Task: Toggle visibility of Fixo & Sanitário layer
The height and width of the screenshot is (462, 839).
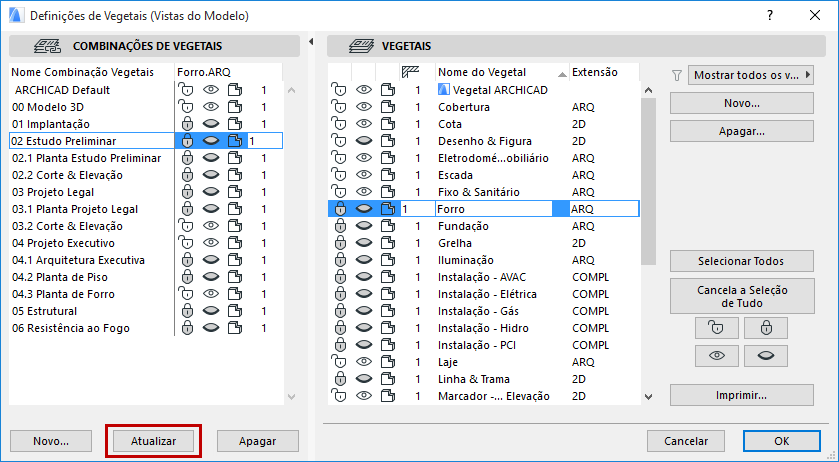Action: click(364, 192)
